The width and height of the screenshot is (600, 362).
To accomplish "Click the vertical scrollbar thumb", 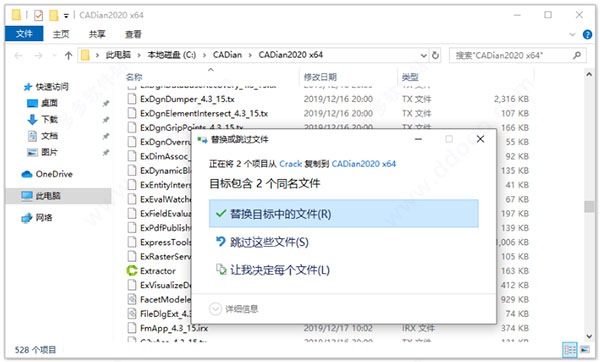I will [x=589, y=206].
